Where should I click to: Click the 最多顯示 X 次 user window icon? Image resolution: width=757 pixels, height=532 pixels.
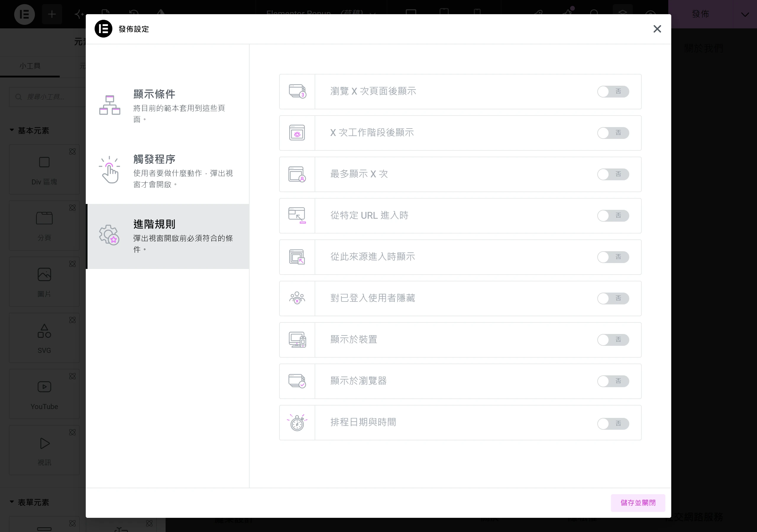tap(297, 174)
